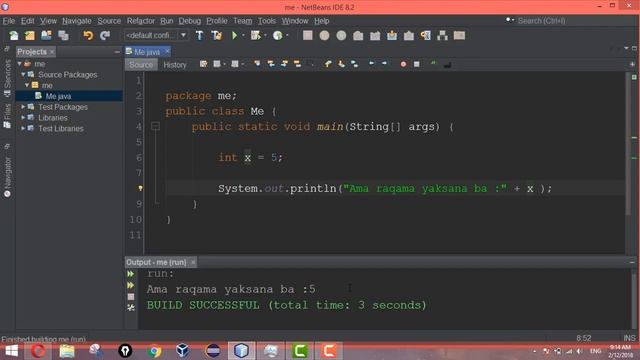The width and height of the screenshot is (640, 360).
Task: Click the New Project toolbar icon
Action: (30, 36)
